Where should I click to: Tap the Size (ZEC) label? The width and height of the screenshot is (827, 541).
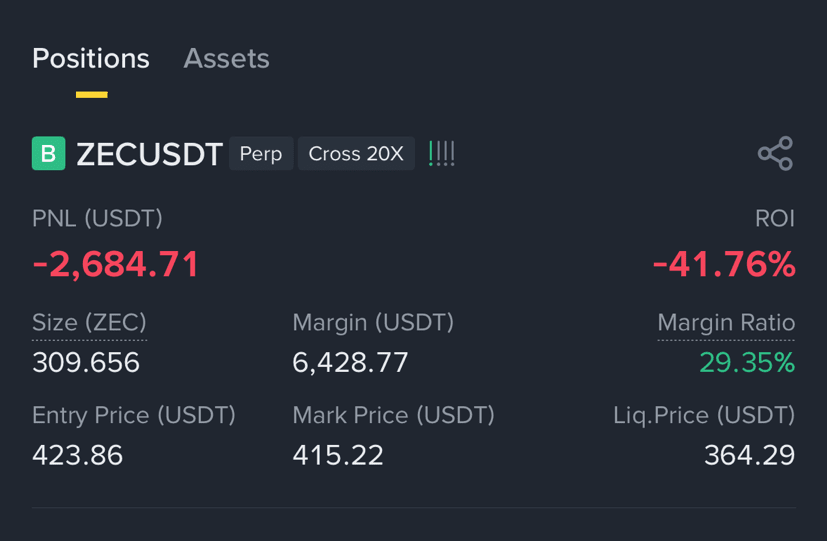[x=89, y=323]
